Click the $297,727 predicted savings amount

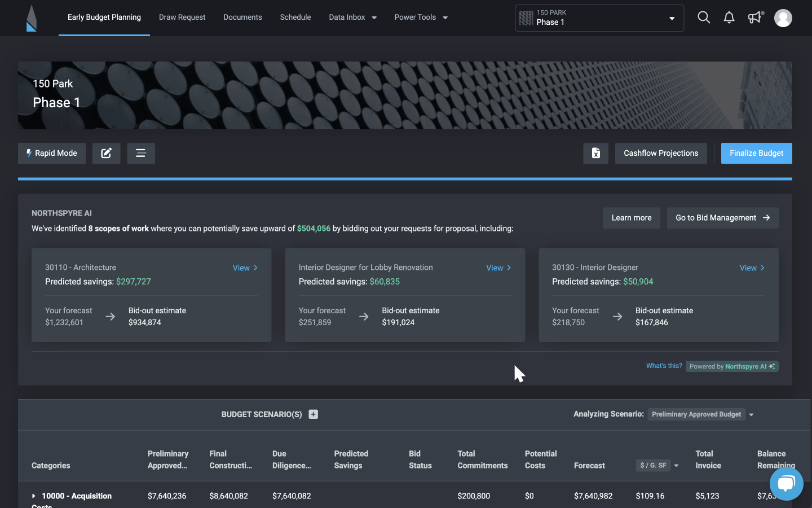pos(134,282)
